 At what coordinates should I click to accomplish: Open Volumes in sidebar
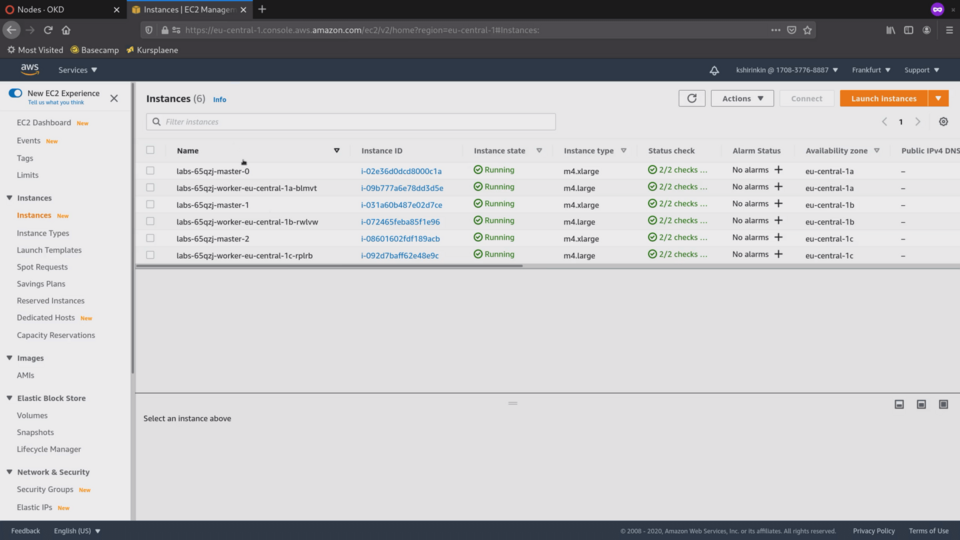32,415
